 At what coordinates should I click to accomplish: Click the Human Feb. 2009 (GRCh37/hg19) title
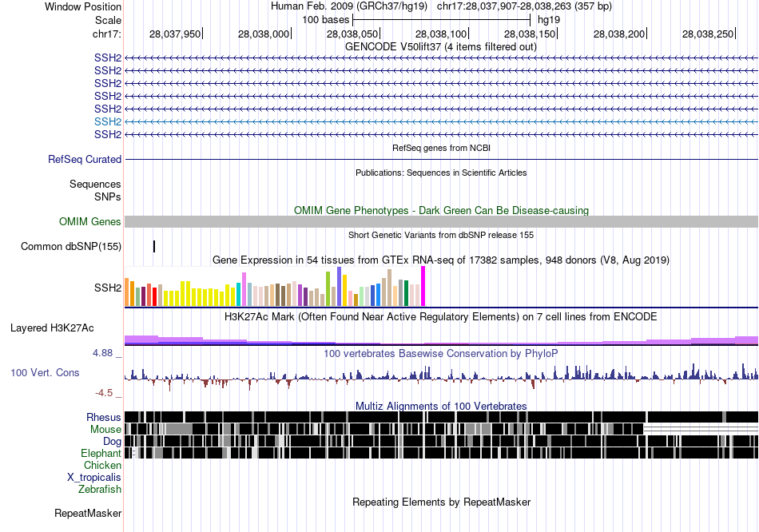(x=349, y=6)
